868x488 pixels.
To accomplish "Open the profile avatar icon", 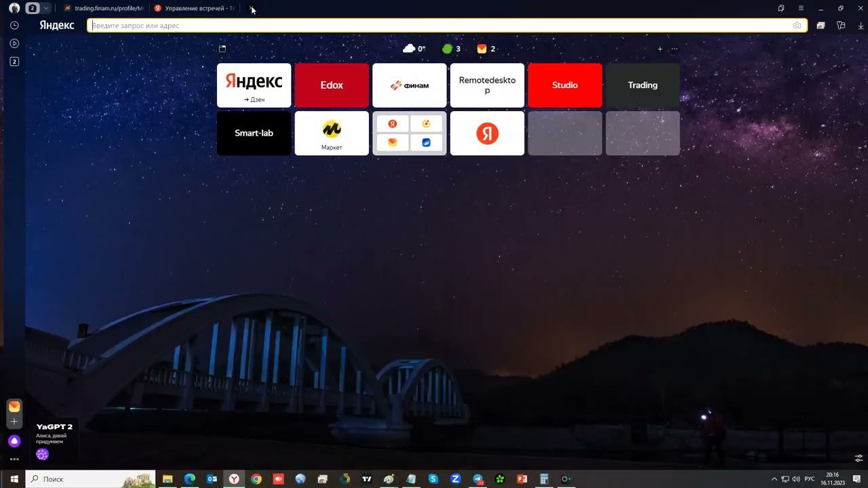I will coord(14,8).
